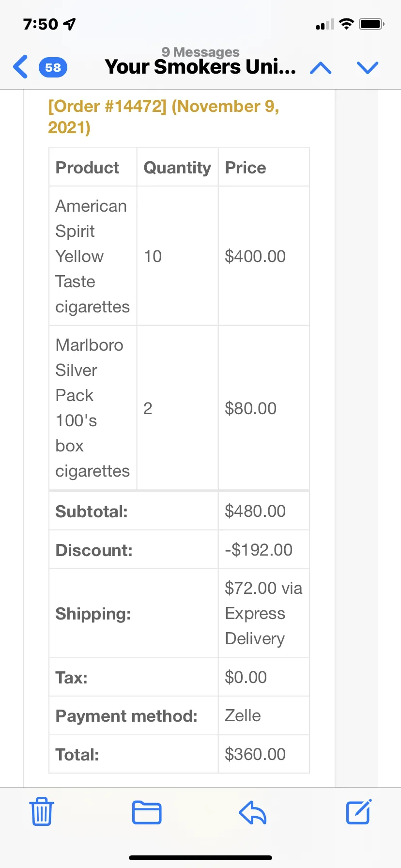
Task: Tap the Zelle payment method cell
Action: pos(263,715)
